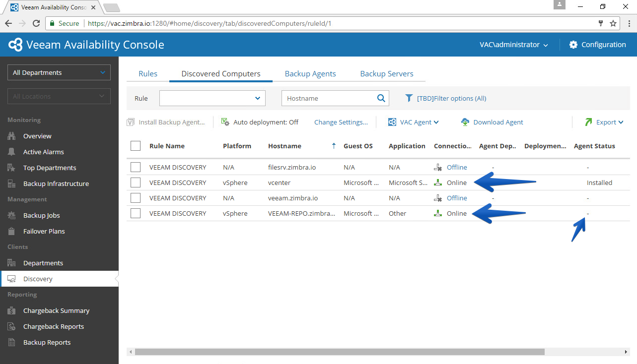Open Configuration gear icon

(573, 45)
